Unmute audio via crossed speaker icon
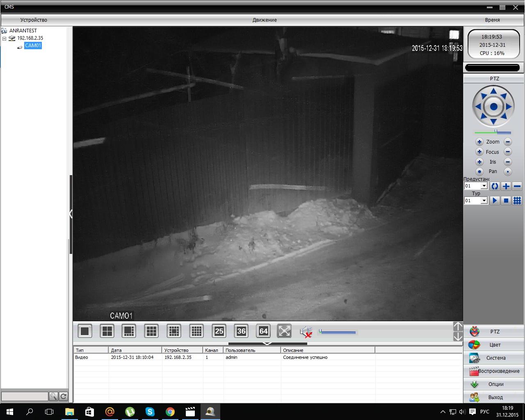 coord(306,332)
